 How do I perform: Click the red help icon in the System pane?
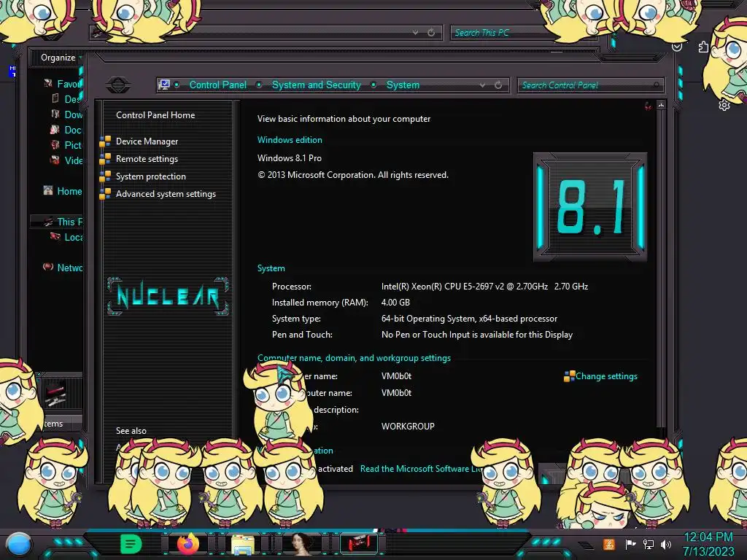tap(648, 106)
